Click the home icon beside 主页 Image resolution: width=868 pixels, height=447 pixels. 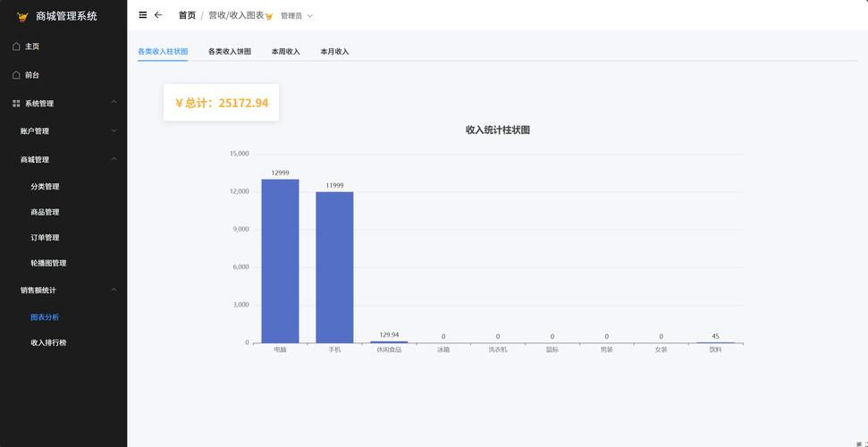(x=16, y=46)
